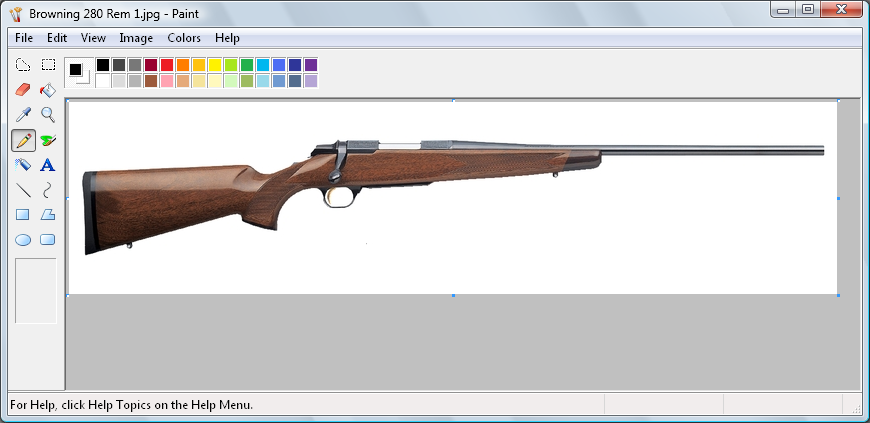Choose the lavender color swatch

pos(311,81)
